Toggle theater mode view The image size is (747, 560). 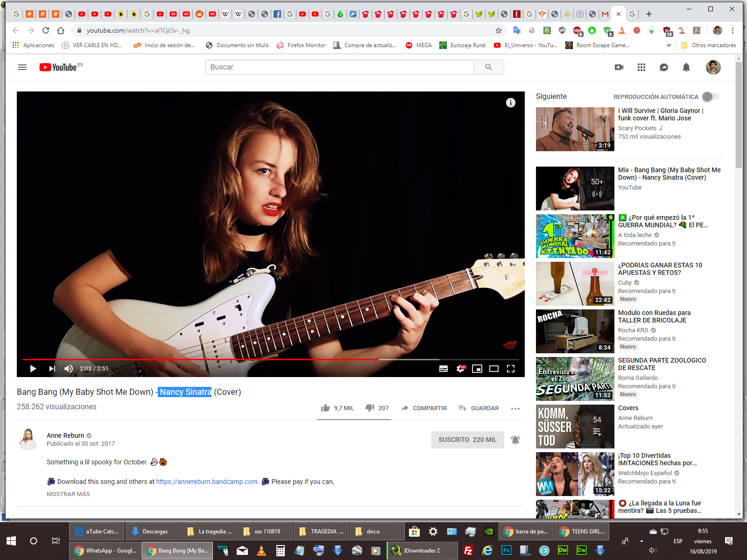coord(493,369)
